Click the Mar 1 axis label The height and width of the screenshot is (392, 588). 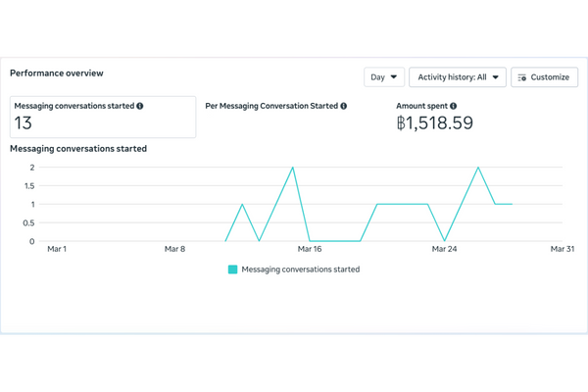pyautogui.click(x=57, y=250)
